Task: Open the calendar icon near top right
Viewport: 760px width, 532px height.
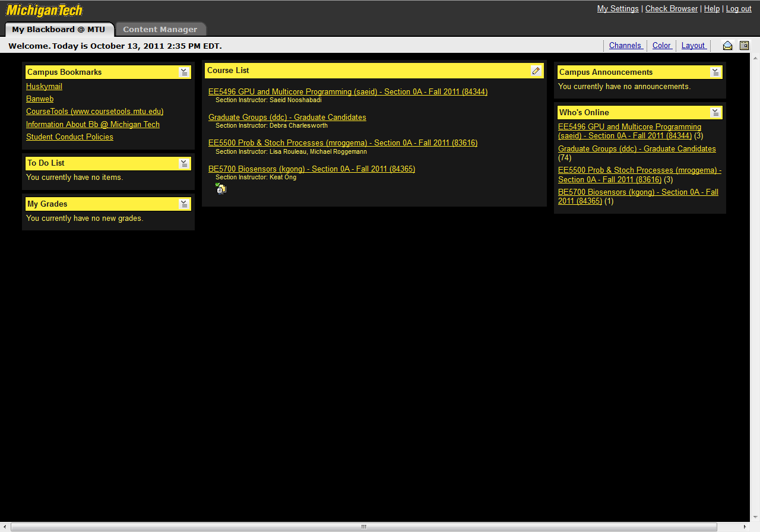Action: tap(744, 45)
